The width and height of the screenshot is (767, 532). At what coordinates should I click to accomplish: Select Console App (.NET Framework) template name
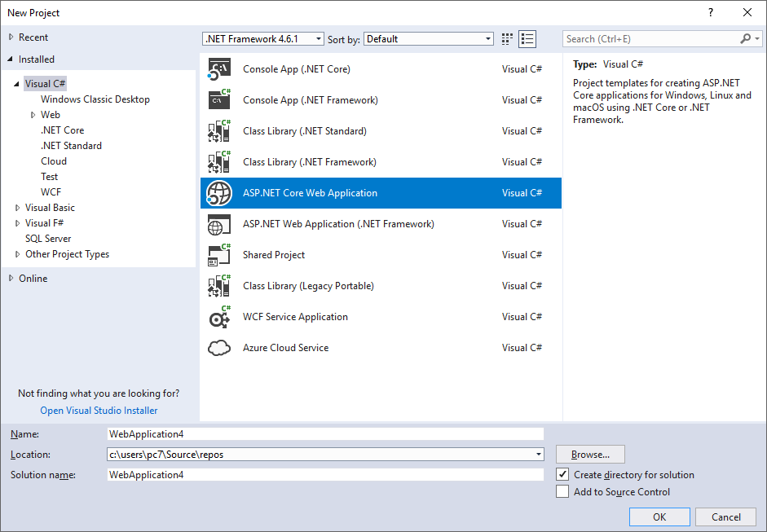pyautogui.click(x=310, y=100)
